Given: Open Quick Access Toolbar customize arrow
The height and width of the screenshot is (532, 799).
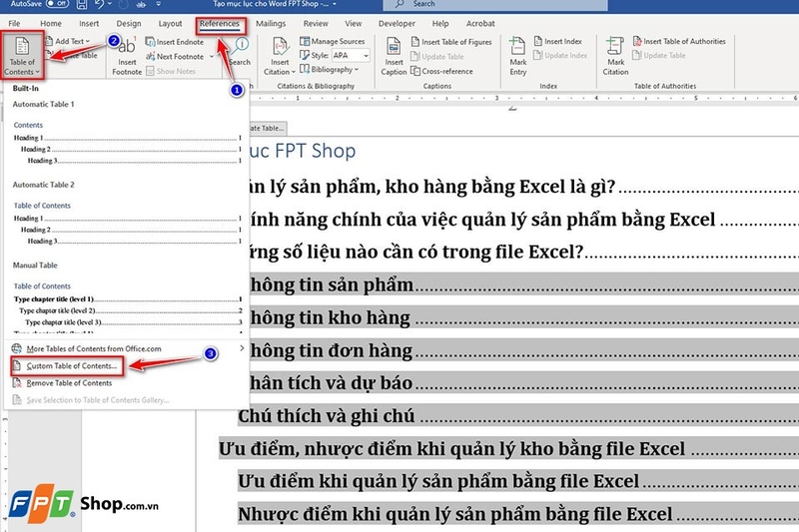Looking at the screenshot, I should (x=159, y=4).
